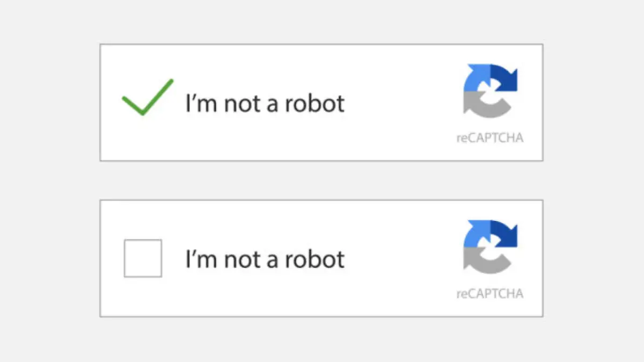Click the reCAPTCHA logo in the unchecked widget
Image resolution: width=644 pixels, height=362 pixels.
click(x=491, y=247)
